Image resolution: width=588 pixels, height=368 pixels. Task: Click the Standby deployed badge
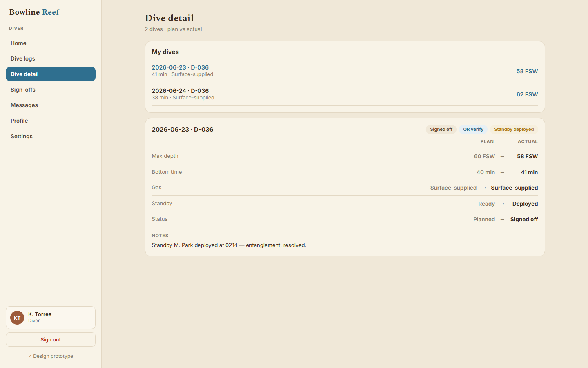[514, 129]
